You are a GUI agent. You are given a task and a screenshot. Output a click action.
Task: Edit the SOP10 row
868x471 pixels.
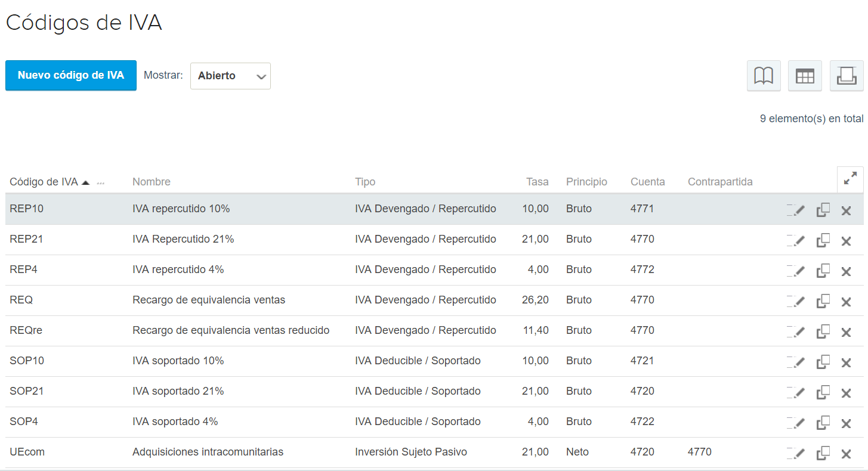pyautogui.click(x=796, y=361)
